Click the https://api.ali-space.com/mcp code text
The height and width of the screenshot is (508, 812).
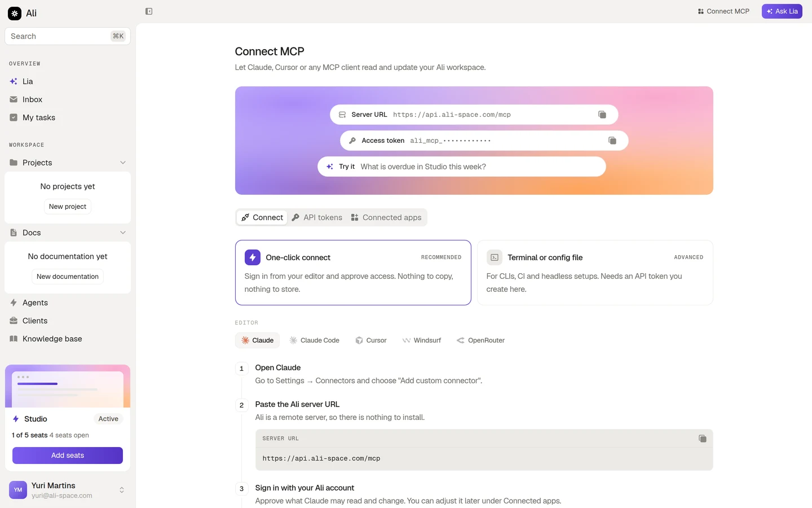(321, 458)
